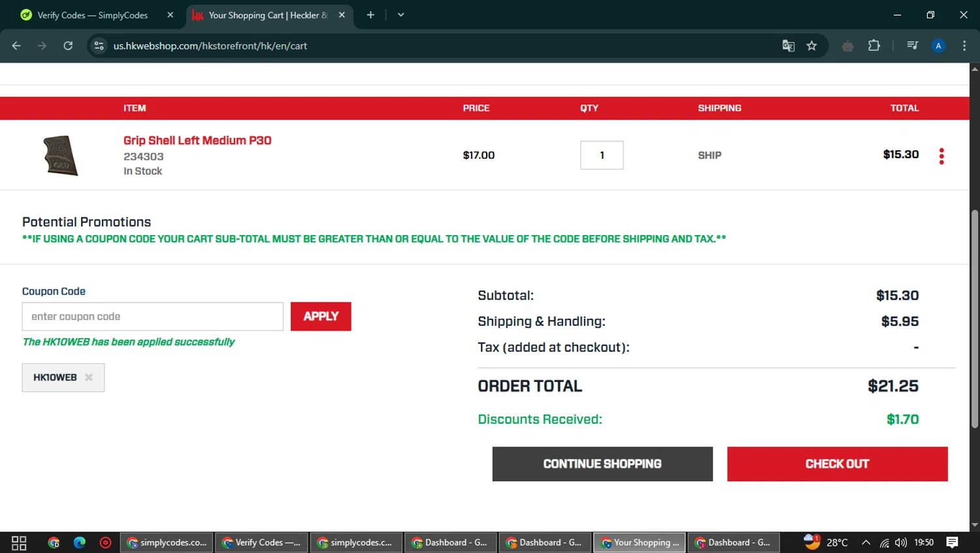Open the volume speaker tray icon

pyautogui.click(x=901, y=543)
